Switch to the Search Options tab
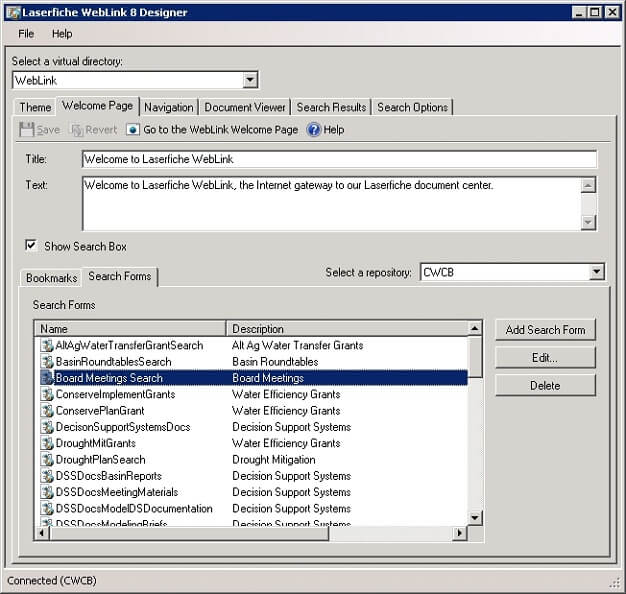This screenshot has width=626, height=594. 412,107
